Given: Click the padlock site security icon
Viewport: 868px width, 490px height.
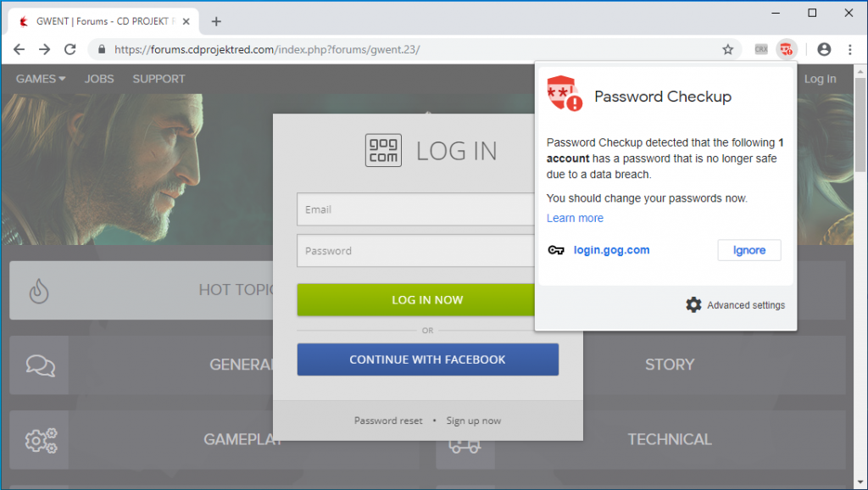Looking at the screenshot, I should click(x=102, y=49).
